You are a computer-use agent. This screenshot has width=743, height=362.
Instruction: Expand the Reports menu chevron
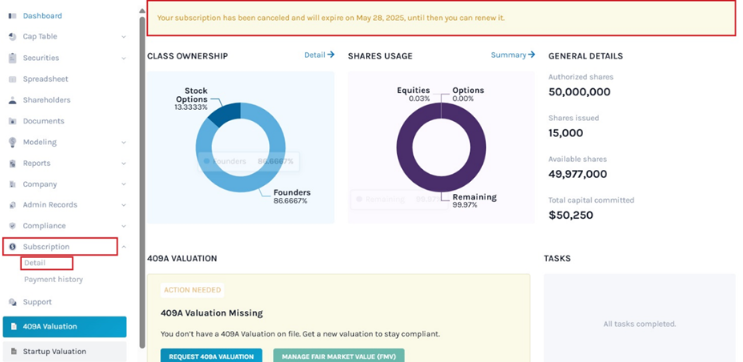coord(124,163)
